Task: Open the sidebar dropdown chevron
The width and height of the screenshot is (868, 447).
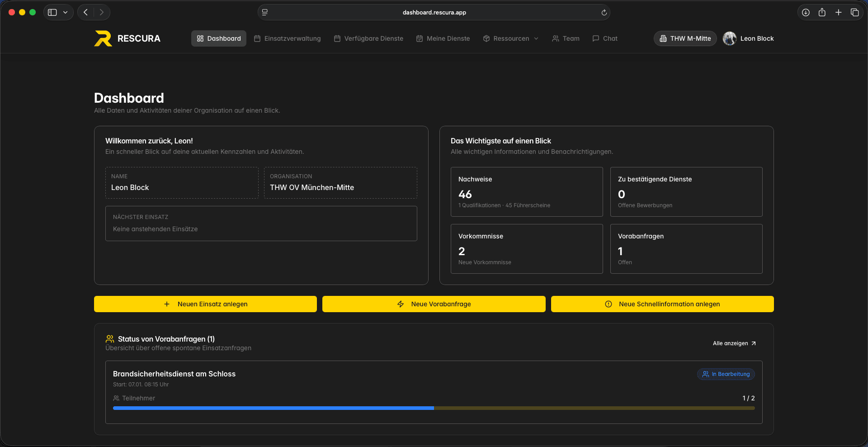Action: (66, 12)
